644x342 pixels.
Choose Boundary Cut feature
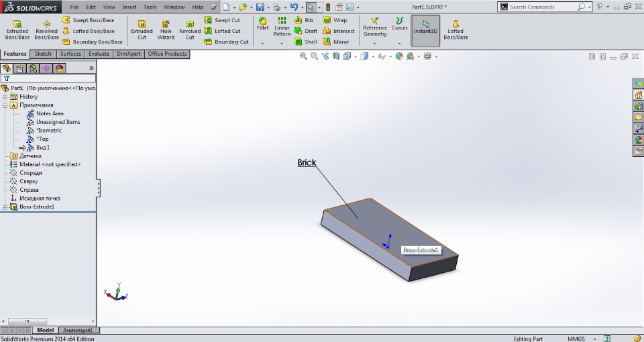[226, 42]
